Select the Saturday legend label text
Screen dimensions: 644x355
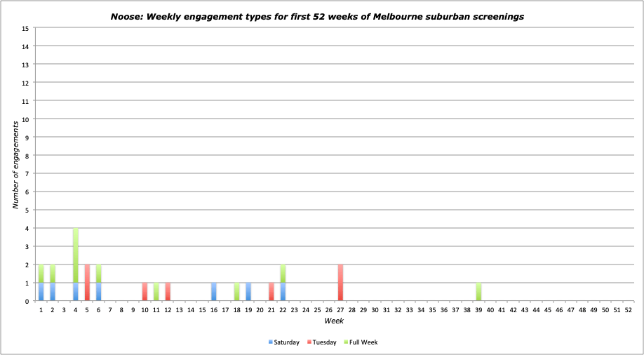click(x=286, y=342)
